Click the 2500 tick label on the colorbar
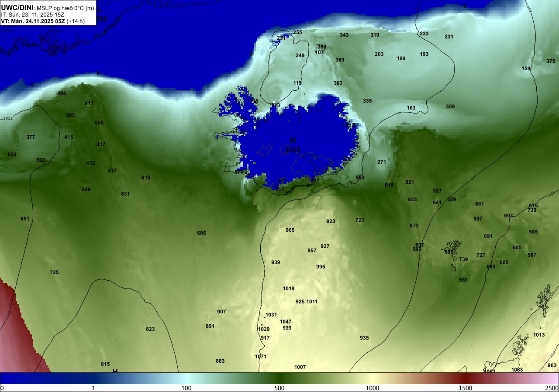This screenshot has width=559, height=392. (552, 388)
